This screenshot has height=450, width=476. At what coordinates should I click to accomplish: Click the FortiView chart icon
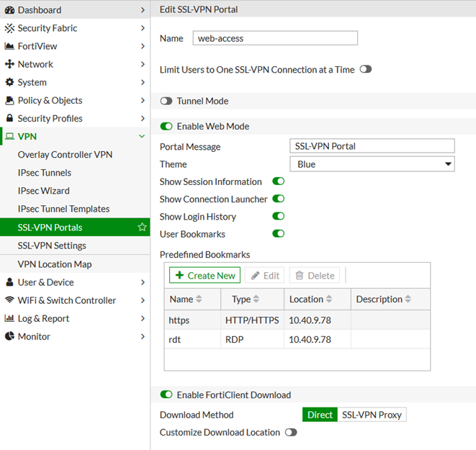coord(9,46)
